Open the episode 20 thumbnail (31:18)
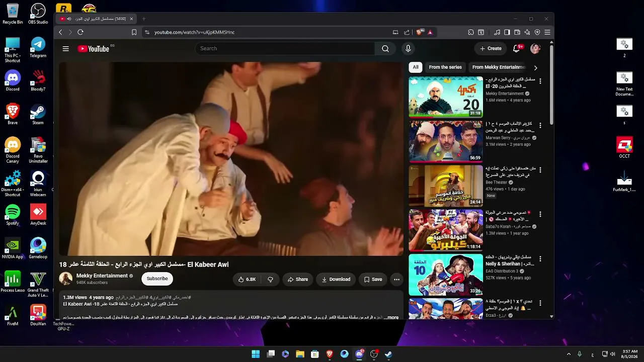This screenshot has width=644, height=362. click(x=446, y=97)
